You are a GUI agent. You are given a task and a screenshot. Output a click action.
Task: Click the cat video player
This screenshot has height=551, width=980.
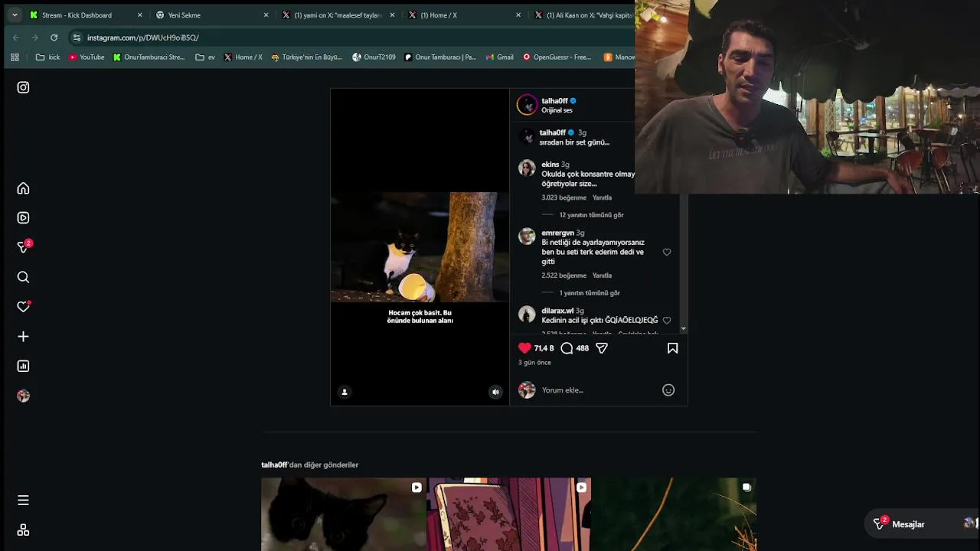click(x=420, y=246)
